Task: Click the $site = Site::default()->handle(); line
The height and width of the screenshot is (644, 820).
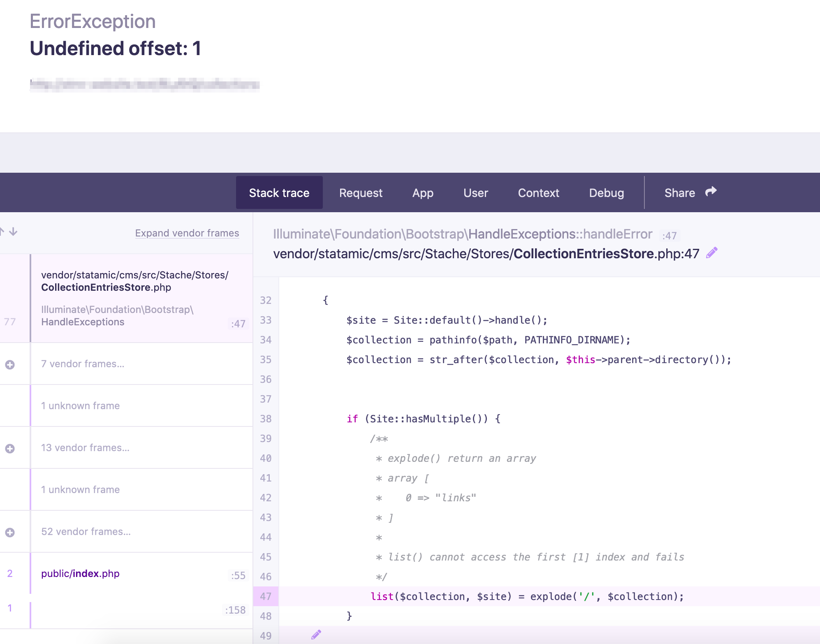Action: tap(447, 320)
